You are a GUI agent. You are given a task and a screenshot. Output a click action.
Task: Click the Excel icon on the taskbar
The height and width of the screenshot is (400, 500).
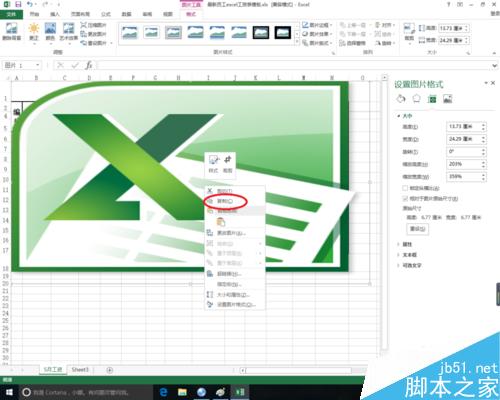click(240, 392)
